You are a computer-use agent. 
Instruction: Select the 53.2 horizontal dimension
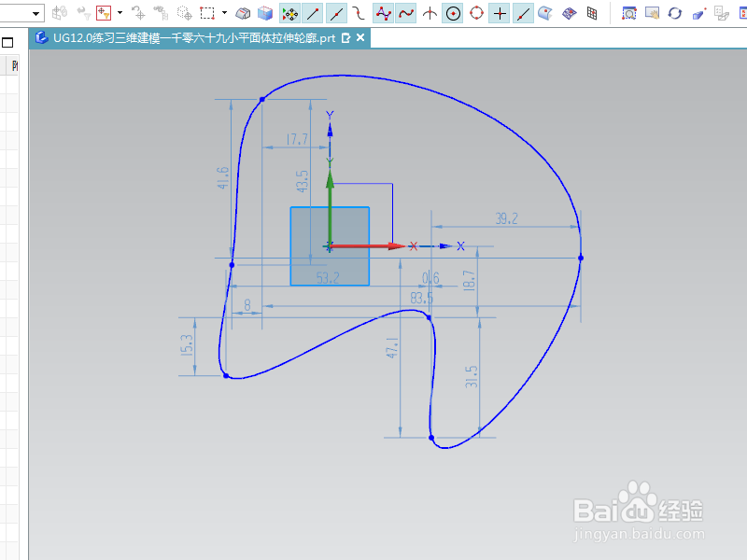click(x=328, y=277)
